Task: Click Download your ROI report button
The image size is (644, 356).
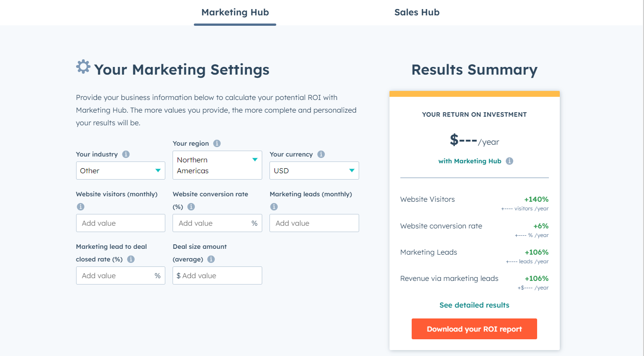Action: tap(474, 329)
